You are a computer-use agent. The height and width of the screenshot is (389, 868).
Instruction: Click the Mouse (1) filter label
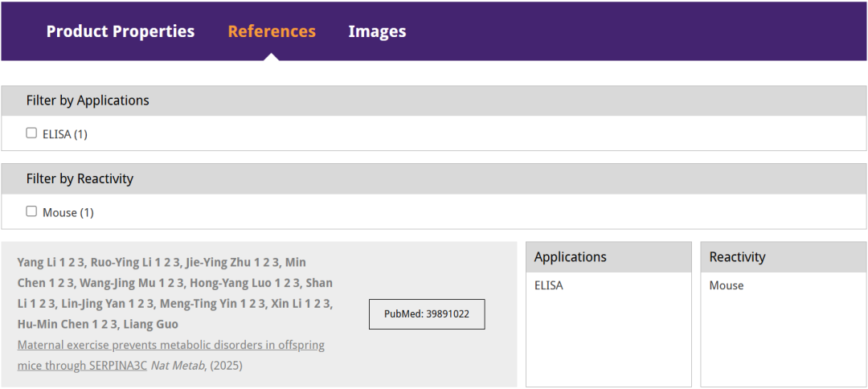(68, 212)
